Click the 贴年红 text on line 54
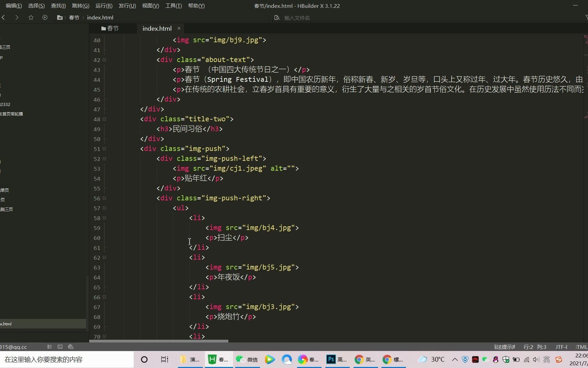Screen dimensions: 588x368 pyautogui.click(x=196, y=178)
